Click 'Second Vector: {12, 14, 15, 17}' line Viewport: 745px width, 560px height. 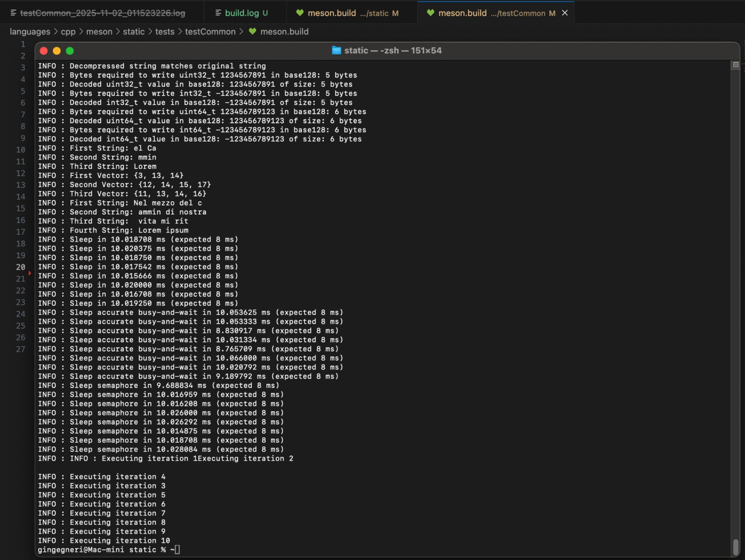tap(124, 185)
